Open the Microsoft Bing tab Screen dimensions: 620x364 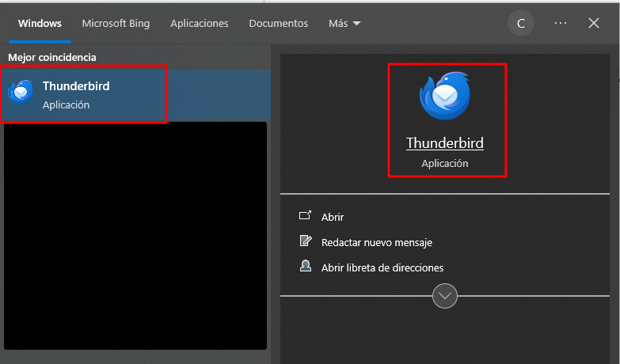pos(116,24)
